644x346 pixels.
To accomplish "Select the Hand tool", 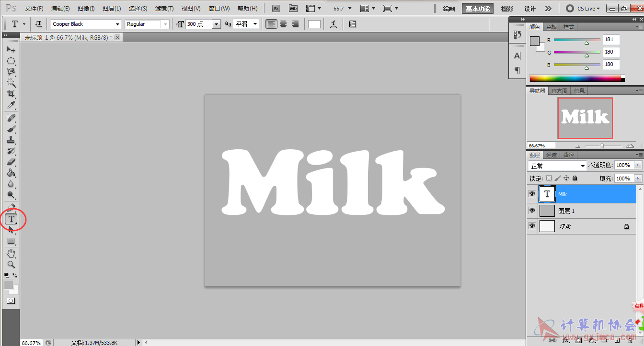I will tap(11, 253).
